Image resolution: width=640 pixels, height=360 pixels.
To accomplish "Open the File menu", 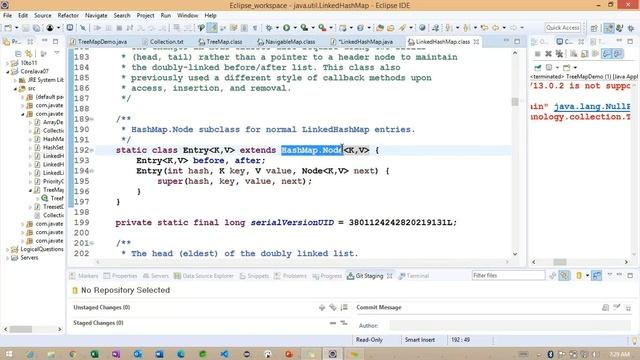I will click(7, 16).
